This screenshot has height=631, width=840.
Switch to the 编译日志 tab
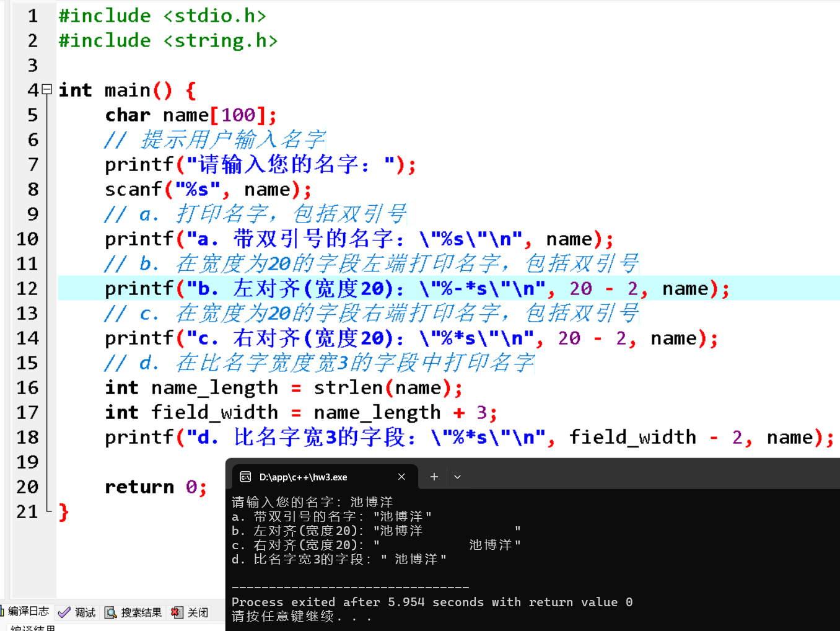(x=27, y=612)
